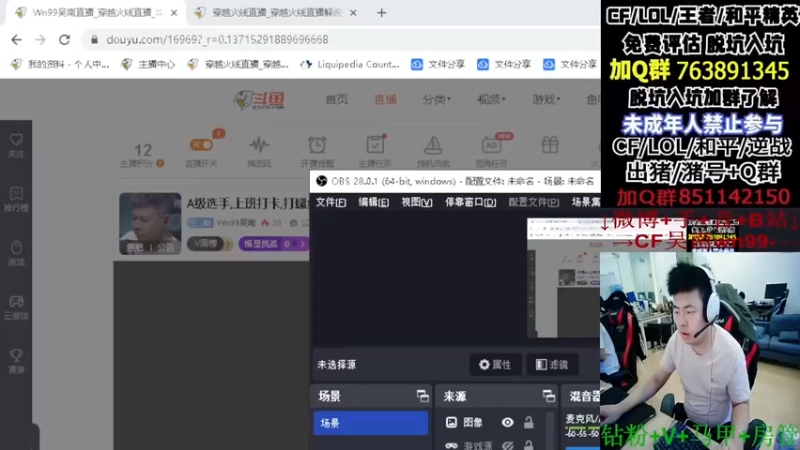This screenshot has height=450, width=800.
Task: Click the 来源 list scrollbar in OBS
Action: coord(551,430)
